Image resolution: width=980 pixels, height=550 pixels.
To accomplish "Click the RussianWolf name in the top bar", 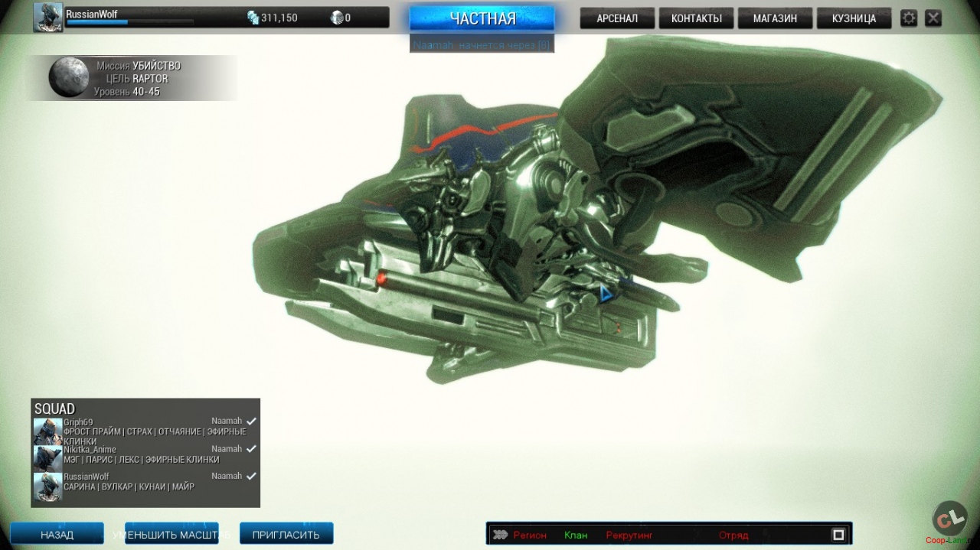I will (91, 13).
